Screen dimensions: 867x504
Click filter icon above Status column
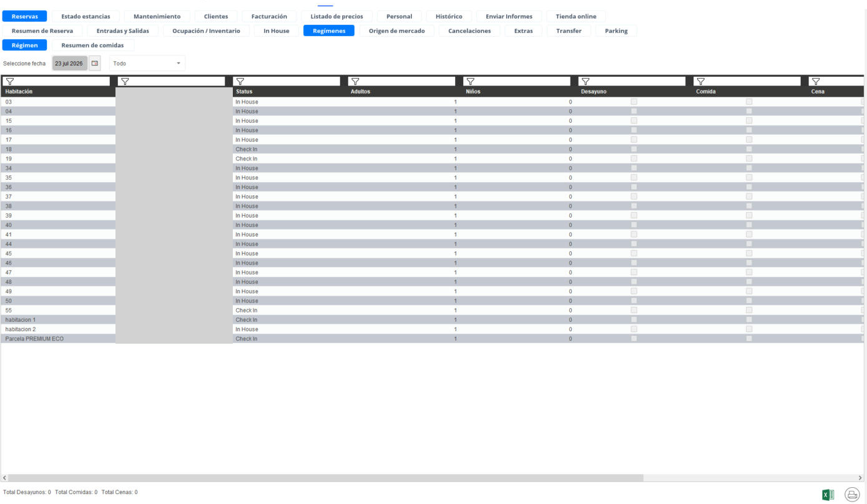240,81
